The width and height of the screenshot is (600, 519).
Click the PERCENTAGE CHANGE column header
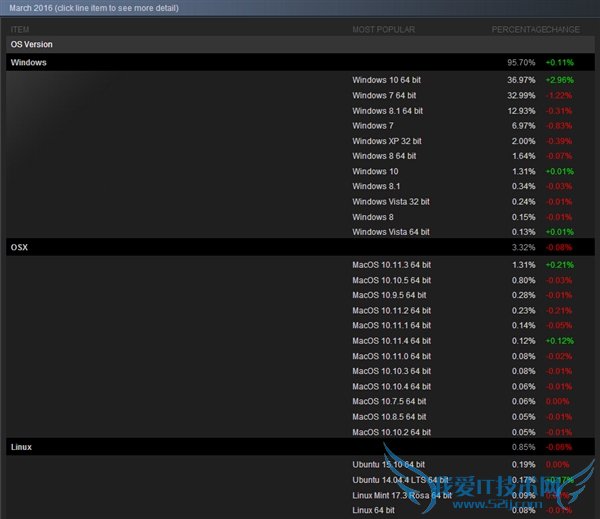point(535,29)
